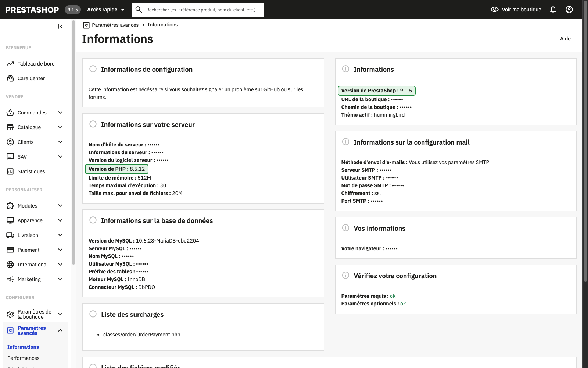This screenshot has width=588, height=368.
Task: Expand the Paramètres de la boutique chevron
Action: coord(60,314)
